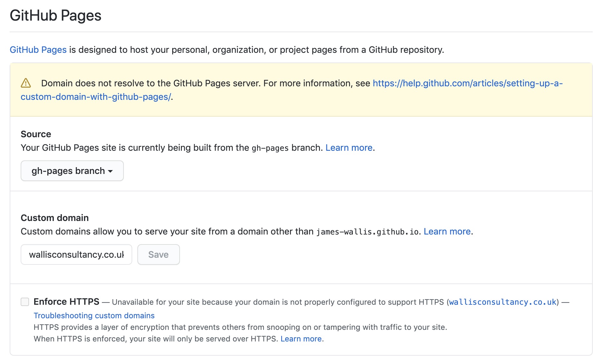
Task: Click Learn more about HTTPS enforcement
Action: tap(301, 339)
